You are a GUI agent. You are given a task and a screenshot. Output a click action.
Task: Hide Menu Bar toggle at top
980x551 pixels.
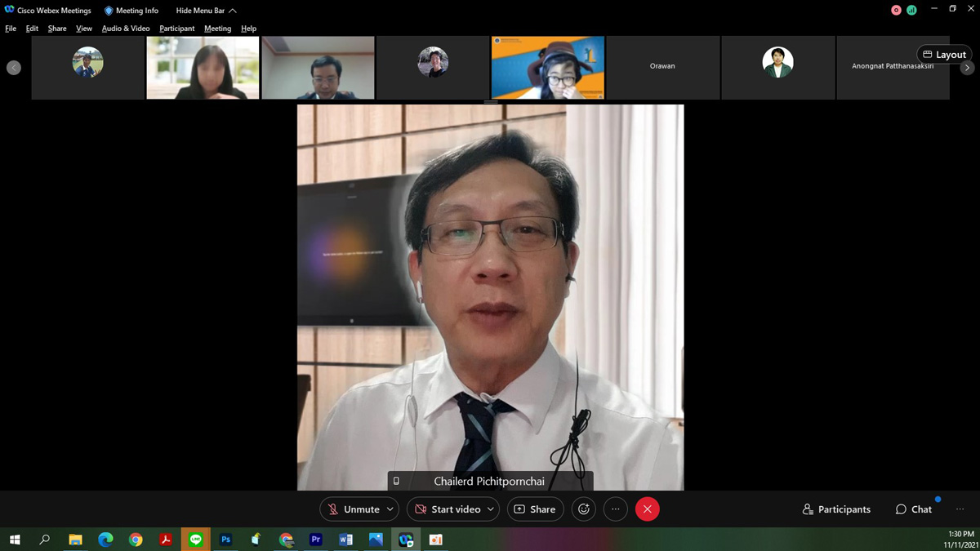[x=206, y=11]
